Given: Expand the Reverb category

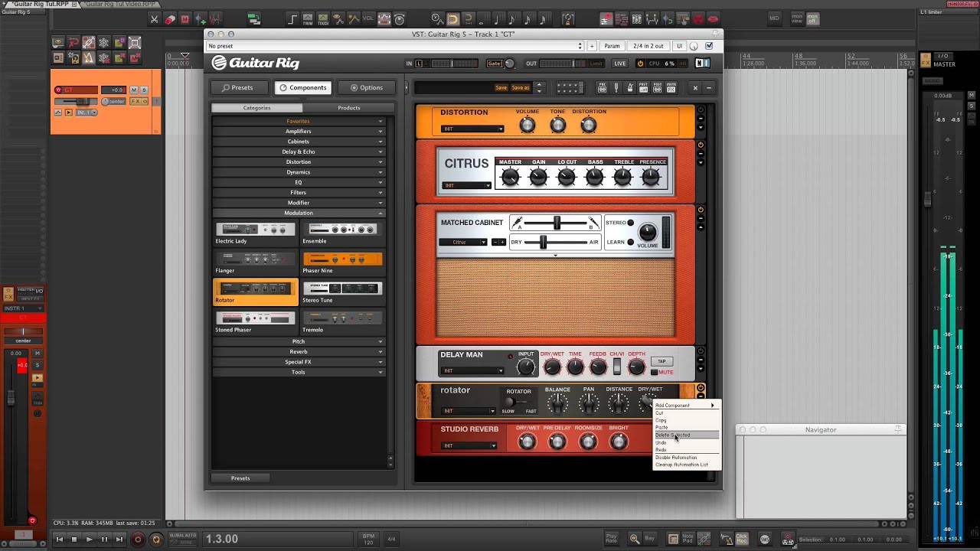Looking at the screenshot, I should [299, 351].
